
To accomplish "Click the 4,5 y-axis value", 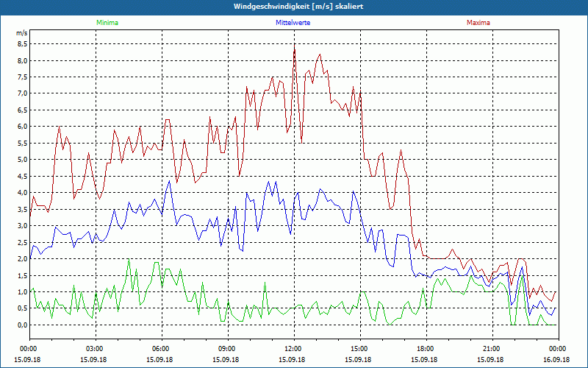I will tap(23, 176).
